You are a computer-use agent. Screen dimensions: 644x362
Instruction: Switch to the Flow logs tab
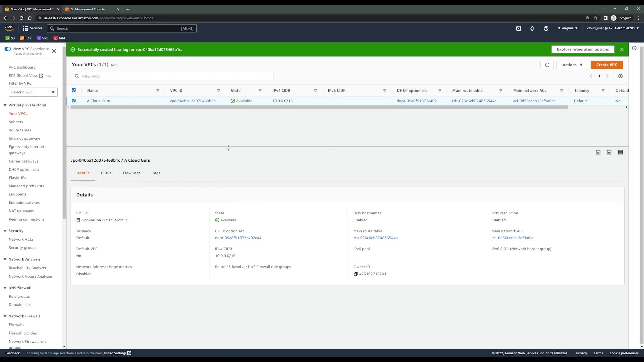[x=131, y=173]
